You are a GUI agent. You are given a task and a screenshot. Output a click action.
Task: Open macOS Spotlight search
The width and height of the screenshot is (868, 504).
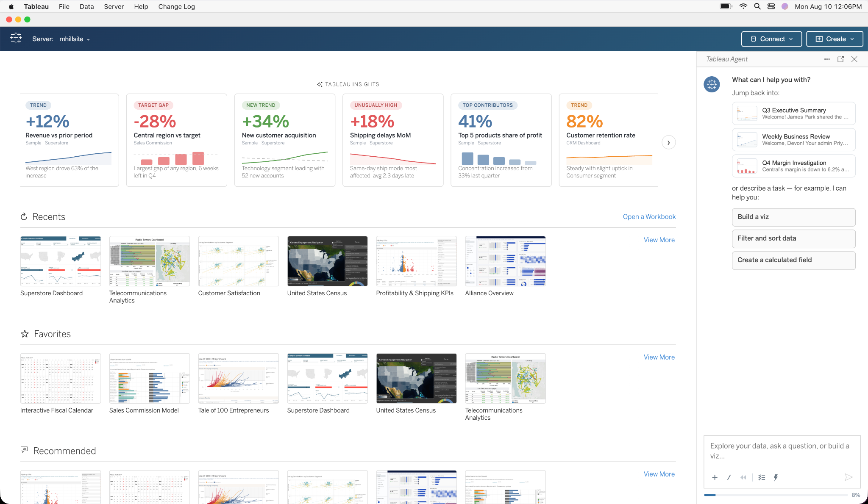tap(757, 6)
